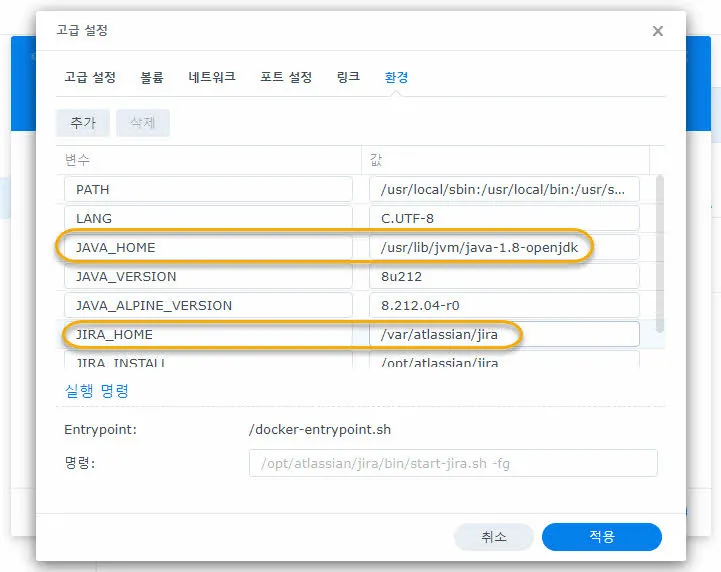Image resolution: width=721 pixels, height=572 pixels.
Task: Click the 명령 command input field
Action: 453,463
